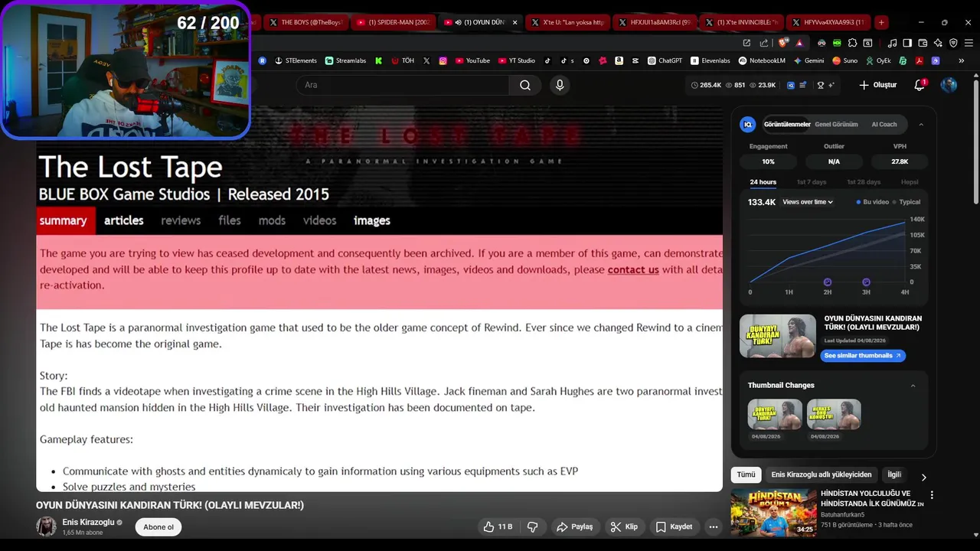Select the Tümü filter chip
This screenshot has height=551, width=980.
coord(746,474)
